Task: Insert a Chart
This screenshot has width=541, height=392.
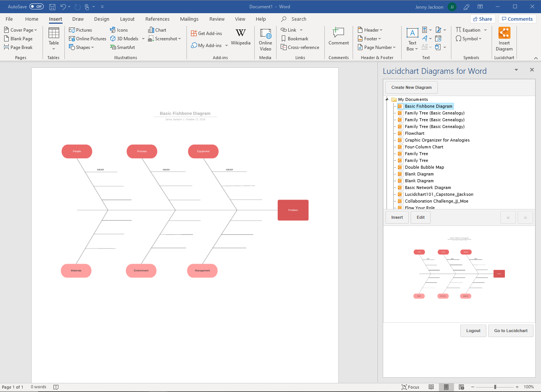Action: (157, 30)
